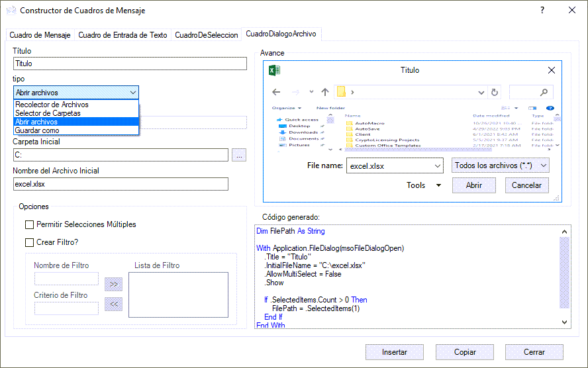Switch to Cuadro de Mensaje tab
This screenshot has height=368, width=588.
(40, 35)
